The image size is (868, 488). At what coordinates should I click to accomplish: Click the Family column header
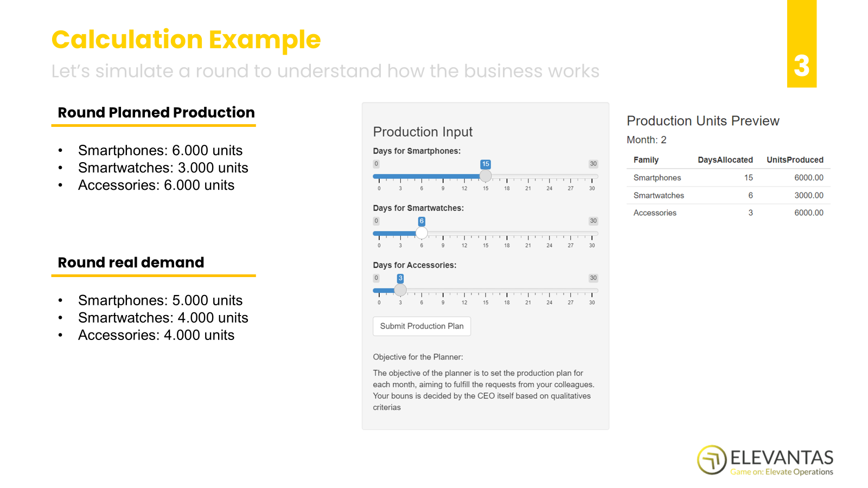646,160
